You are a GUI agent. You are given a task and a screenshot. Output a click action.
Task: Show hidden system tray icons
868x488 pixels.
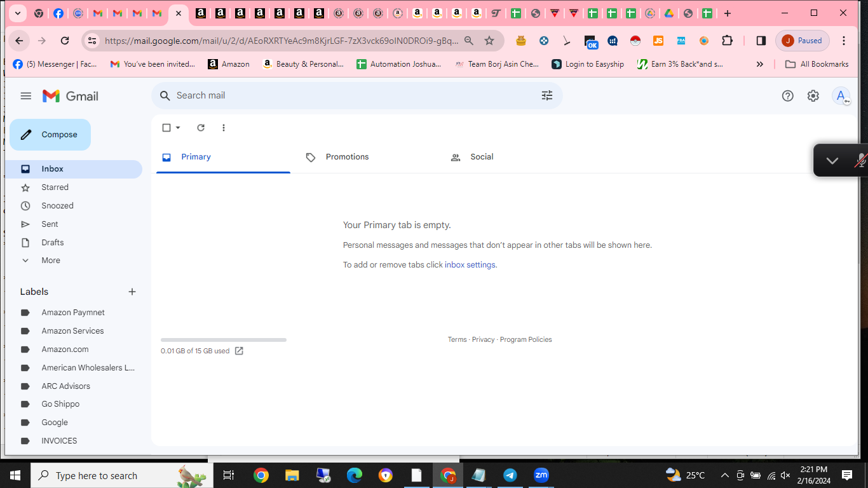724,475
